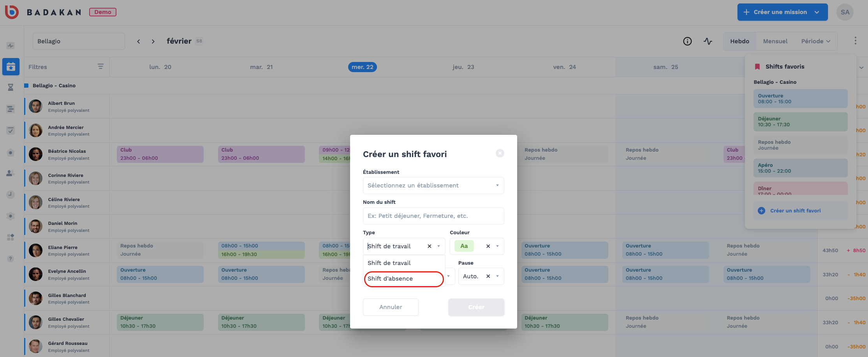Click the activity pulse icon in toolbar
The height and width of the screenshot is (357, 868).
(708, 41)
